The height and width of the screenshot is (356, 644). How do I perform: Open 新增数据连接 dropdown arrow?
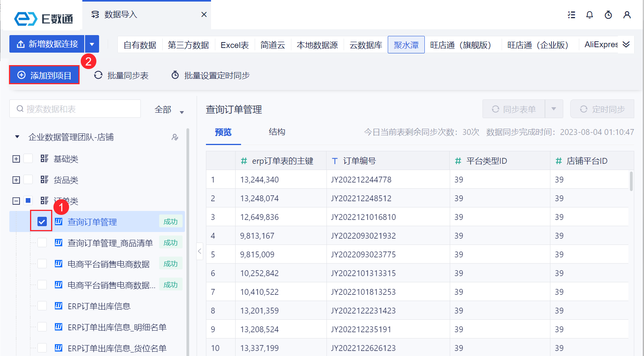[x=92, y=44]
